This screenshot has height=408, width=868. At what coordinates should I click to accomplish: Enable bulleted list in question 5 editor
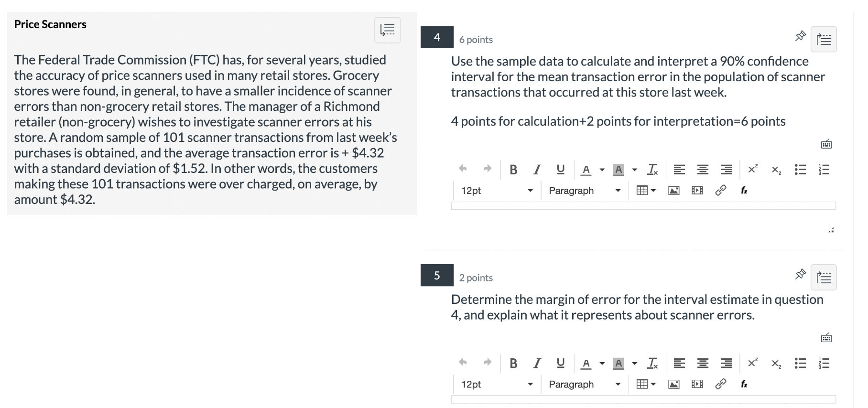pos(800,363)
